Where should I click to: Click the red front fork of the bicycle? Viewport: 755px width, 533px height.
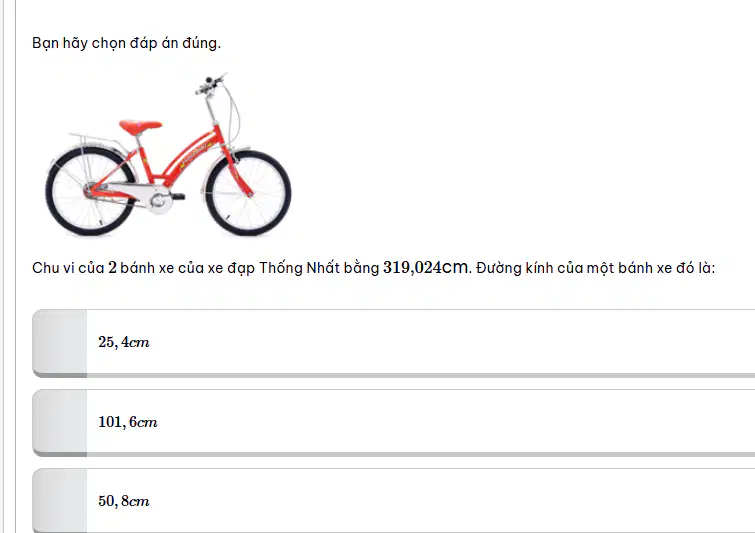pos(241,178)
